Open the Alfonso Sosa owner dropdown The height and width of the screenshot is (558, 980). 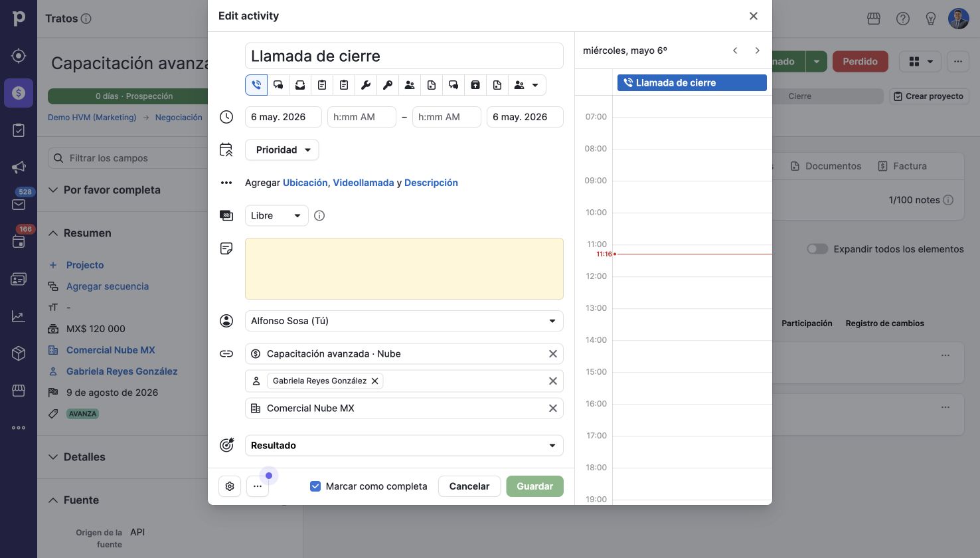pos(404,321)
